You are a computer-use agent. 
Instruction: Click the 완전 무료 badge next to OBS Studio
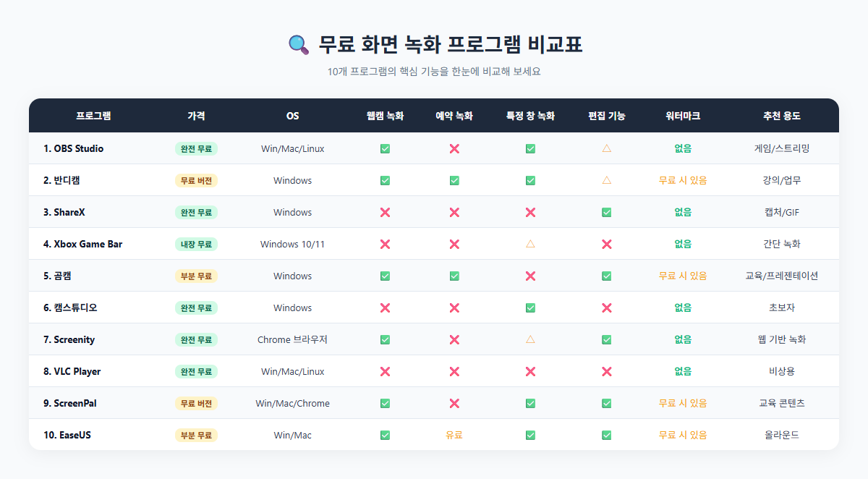tap(196, 148)
